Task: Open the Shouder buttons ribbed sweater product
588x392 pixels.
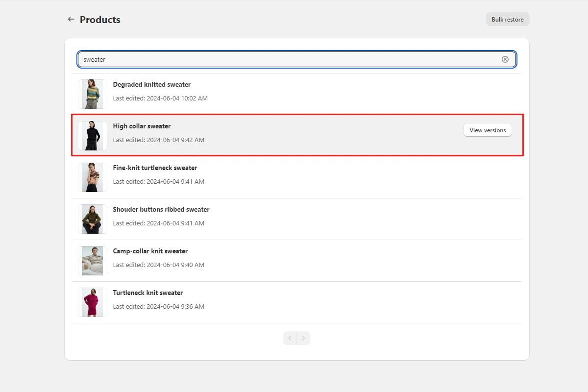Action: [161, 209]
